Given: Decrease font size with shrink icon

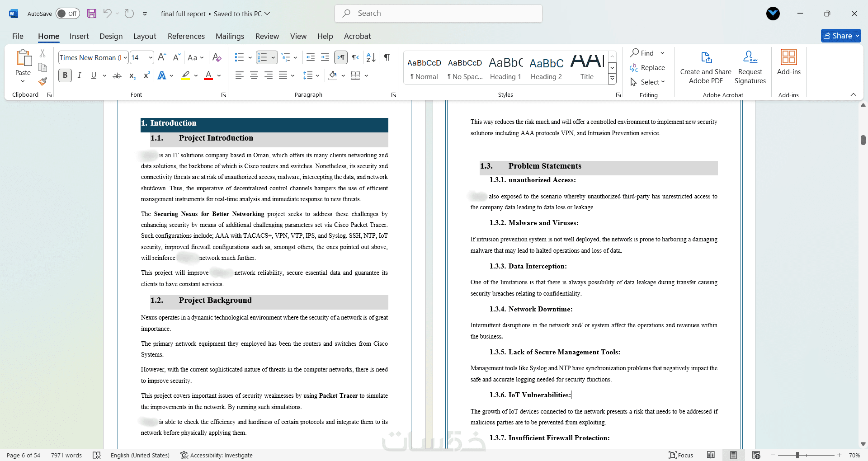Looking at the screenshot, I should (177, 57).
